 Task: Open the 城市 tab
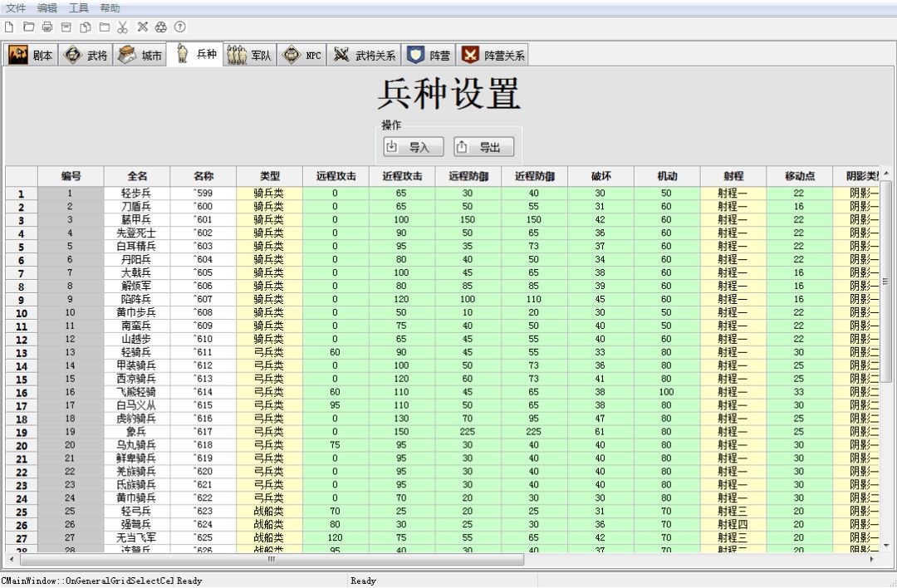140,56
